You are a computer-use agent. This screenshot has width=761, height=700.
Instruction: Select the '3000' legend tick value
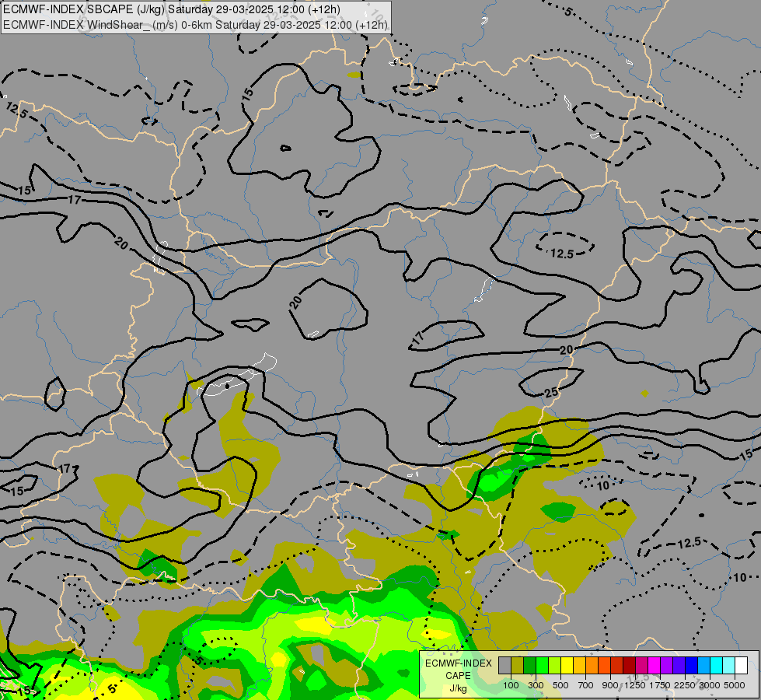[x=710, y=685]
